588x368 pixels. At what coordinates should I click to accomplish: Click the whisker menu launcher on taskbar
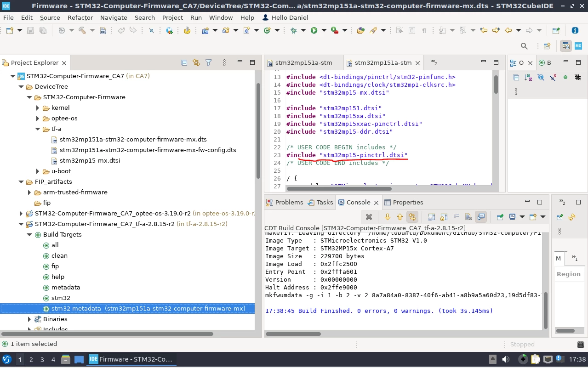pos(7,359)
